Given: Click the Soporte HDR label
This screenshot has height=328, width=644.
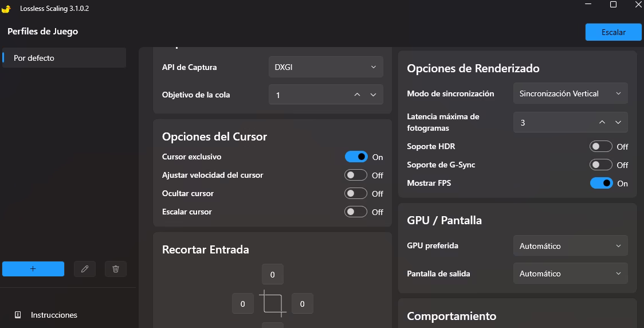Looking at the screenshot, I should (431, 146).
